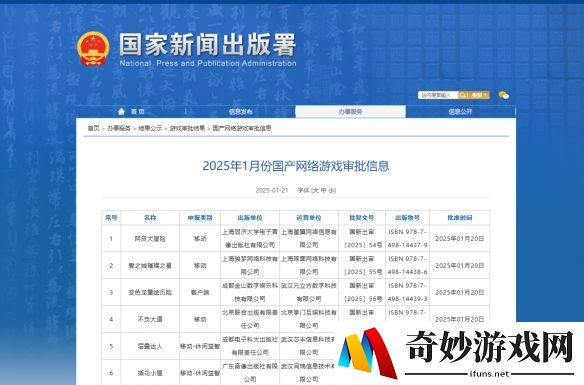The image size is (584, 385).
Task: Click the 序号 column header
Action: click(111, 218)
